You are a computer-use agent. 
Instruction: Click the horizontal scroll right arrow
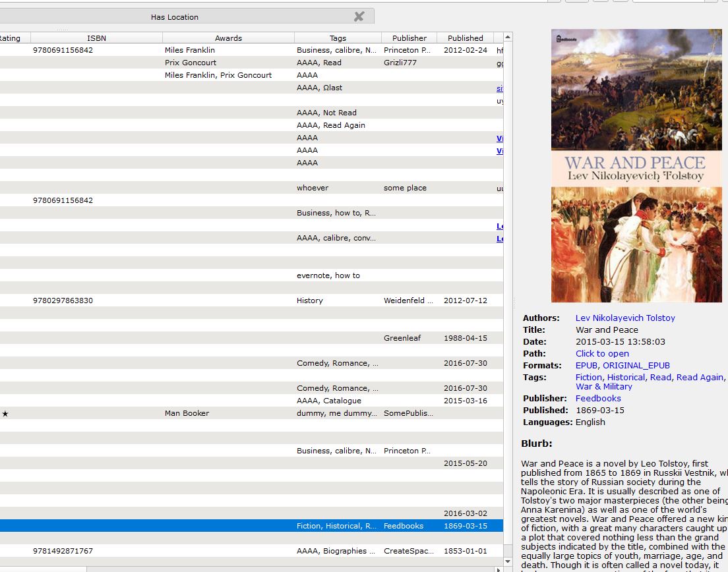(x=499, y=569)
